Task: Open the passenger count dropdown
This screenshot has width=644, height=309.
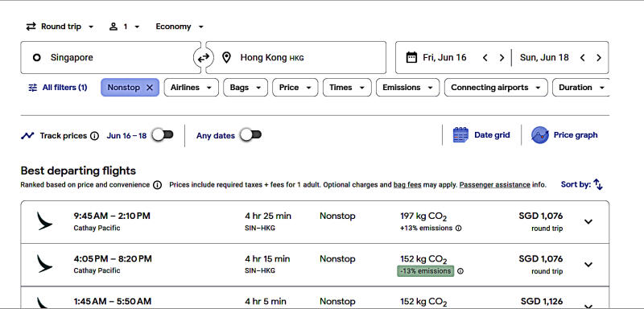Action: coord(125,27)
